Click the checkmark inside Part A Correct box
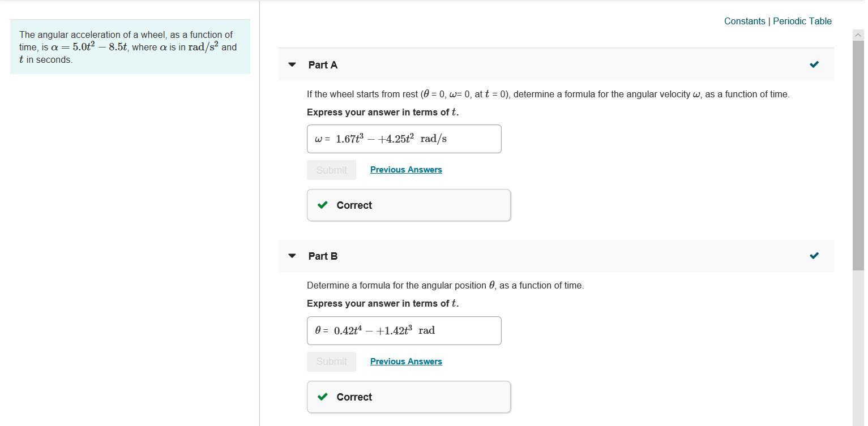This screenshot has height=426, width=868. (x=322, y=205)
